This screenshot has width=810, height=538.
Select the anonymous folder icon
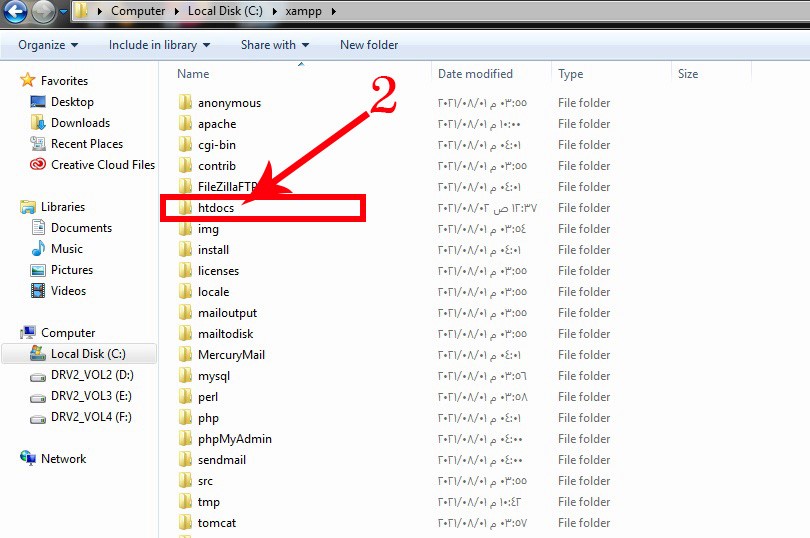(185, 102)
